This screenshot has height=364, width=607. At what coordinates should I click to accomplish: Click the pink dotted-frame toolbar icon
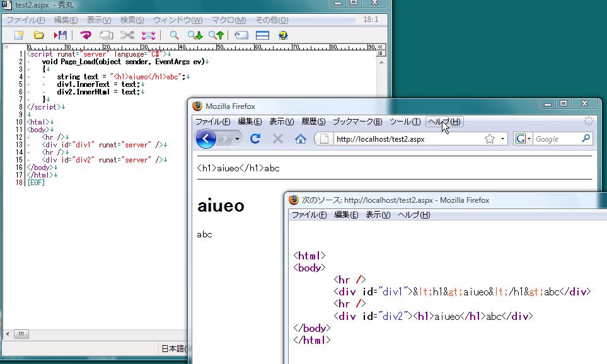tap(148, 36)
